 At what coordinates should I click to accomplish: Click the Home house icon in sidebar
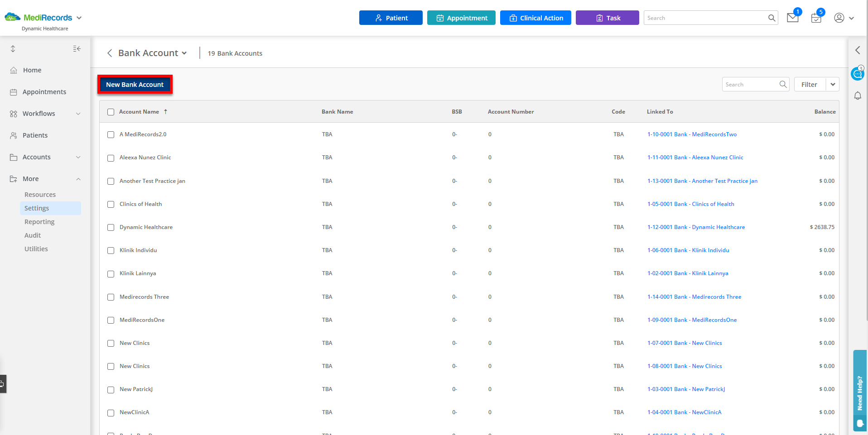pyautogui.click(x=14, y=70)
